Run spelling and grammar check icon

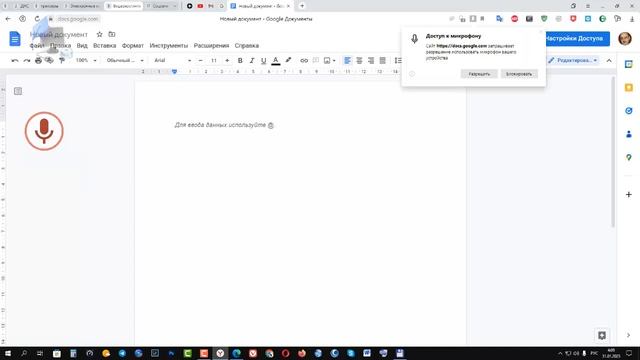pyautogui.click(x=49, y=60)
